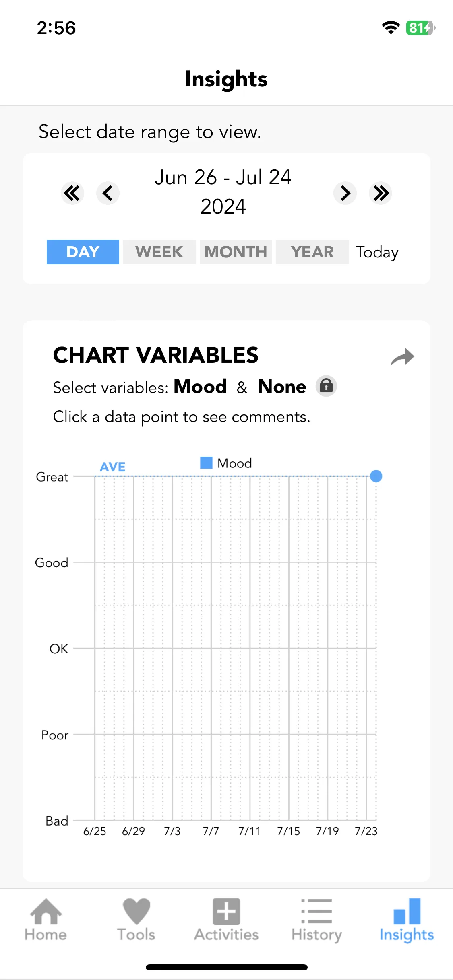Viewport: 453px width, 980px height.
Task: Jump back with double left chevron
Action: coord(72,193)
